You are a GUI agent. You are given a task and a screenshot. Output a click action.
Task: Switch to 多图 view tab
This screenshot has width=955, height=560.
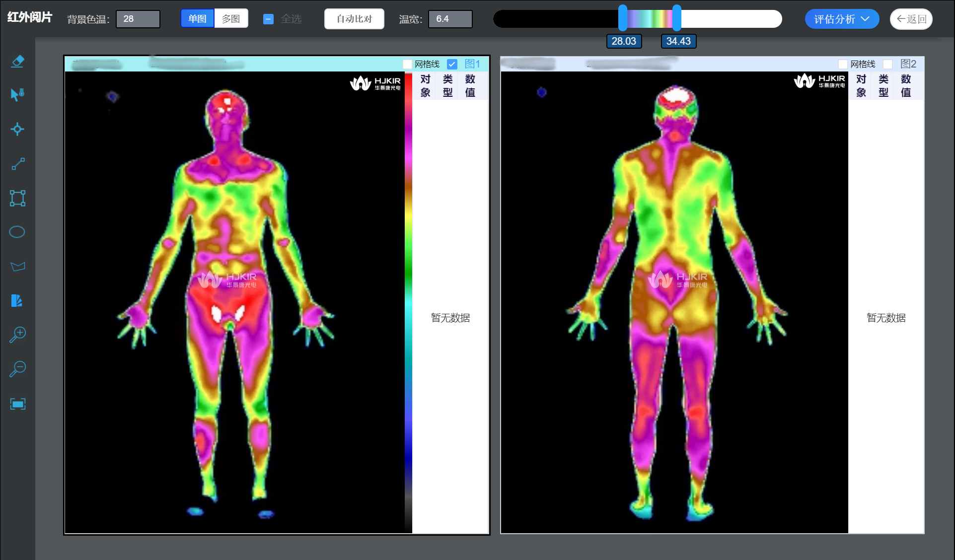click(231, 19)
